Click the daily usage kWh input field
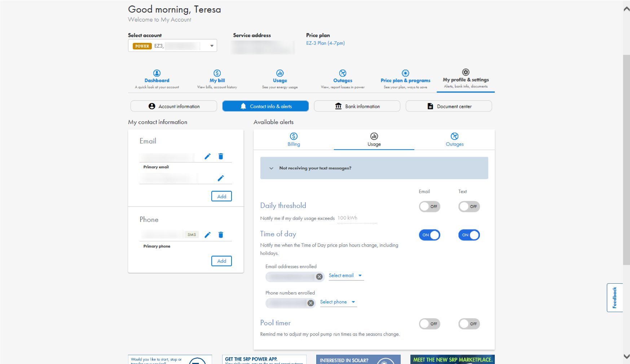This screenshot has width=630, height=364. pyautogui.click(x=357, y=218)
